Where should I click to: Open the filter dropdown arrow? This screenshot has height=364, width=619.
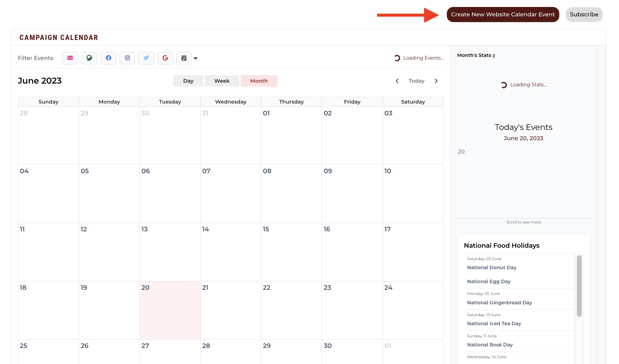click(x=196, y=58)
